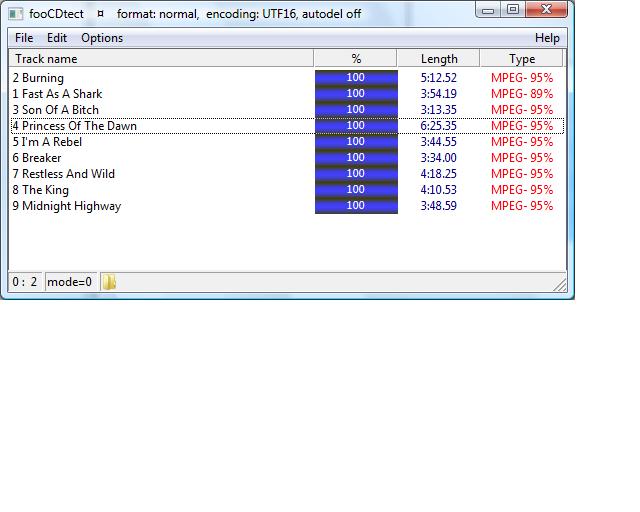The height and width of the screenshot is (512, 640).
Task: Click the fooCDtect application icon in title bar
Action: click(16, 14)
